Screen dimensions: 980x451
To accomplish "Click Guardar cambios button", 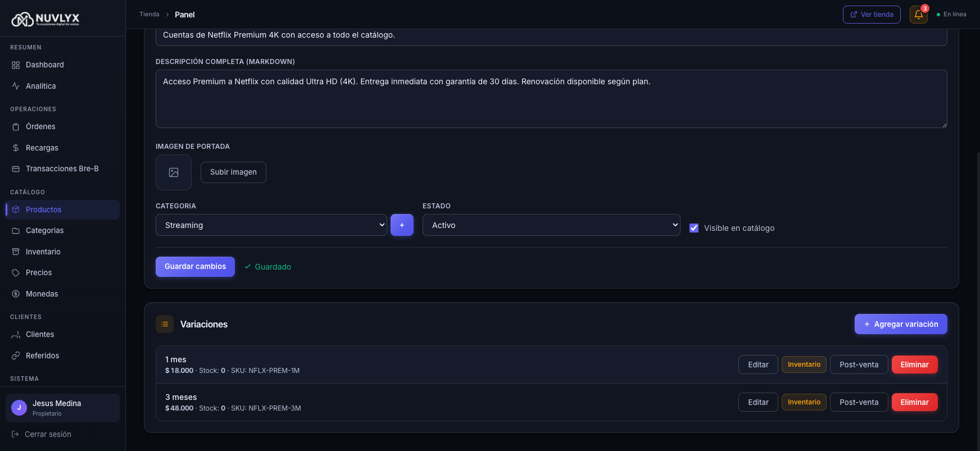I will click(x=195, y=267).
